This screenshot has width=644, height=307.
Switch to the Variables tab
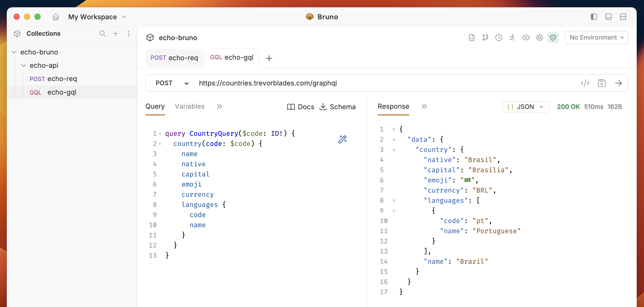(x=189, y=106)
